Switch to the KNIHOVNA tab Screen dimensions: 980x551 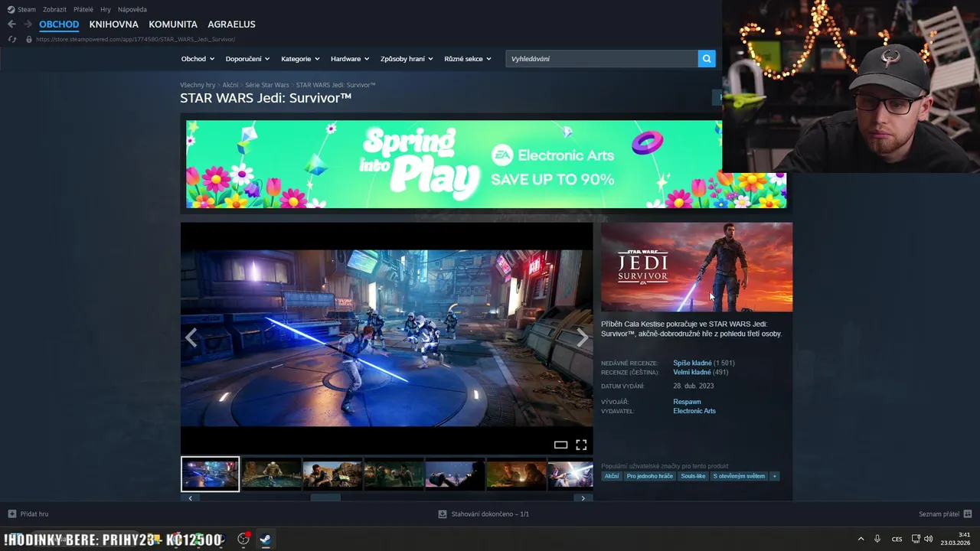tap(113, 24)
